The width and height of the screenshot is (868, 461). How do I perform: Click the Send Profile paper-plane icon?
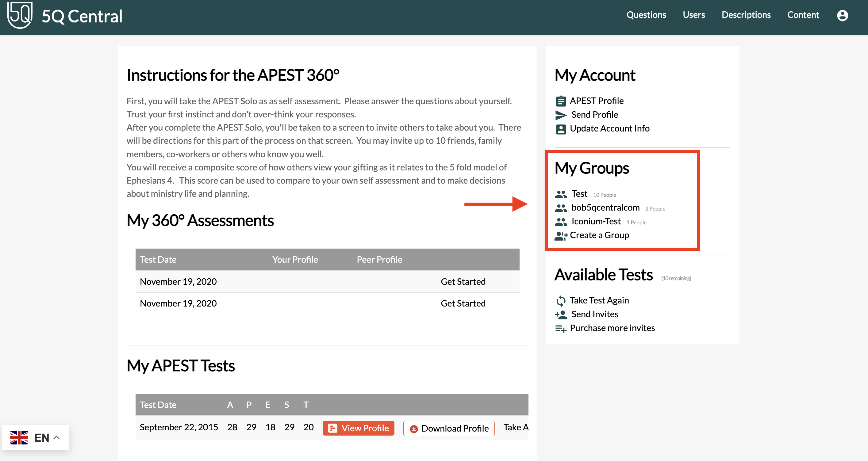561,115
